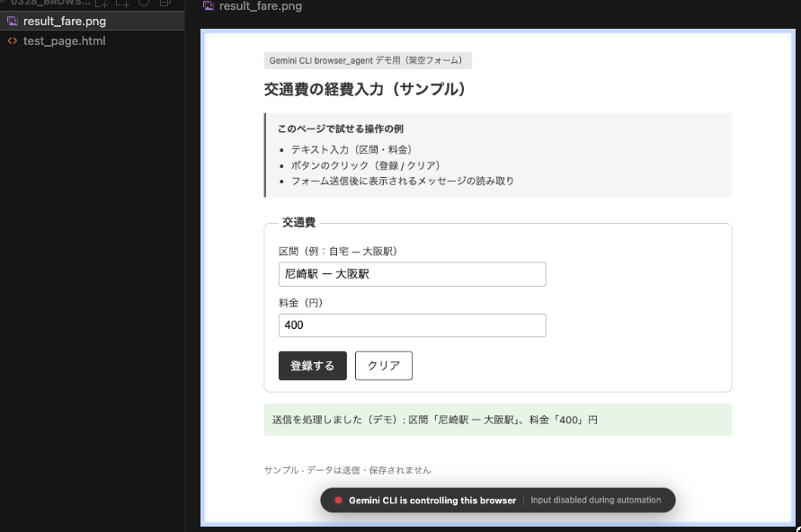This screenshot has height=532, width=801.
Task: Focus the 区間 field containing 尼崎駅 — 大阪駅
Action: click(x=412, y=274)
